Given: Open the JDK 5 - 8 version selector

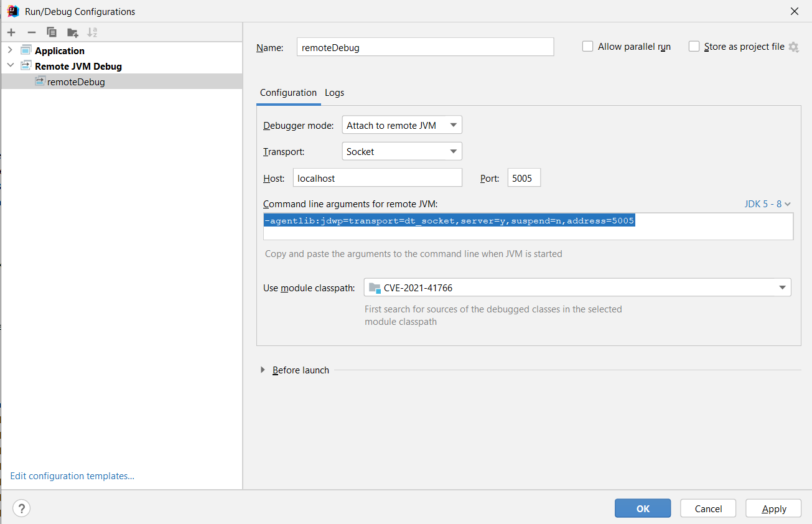Looking at the screenshot, I should 767,204.
